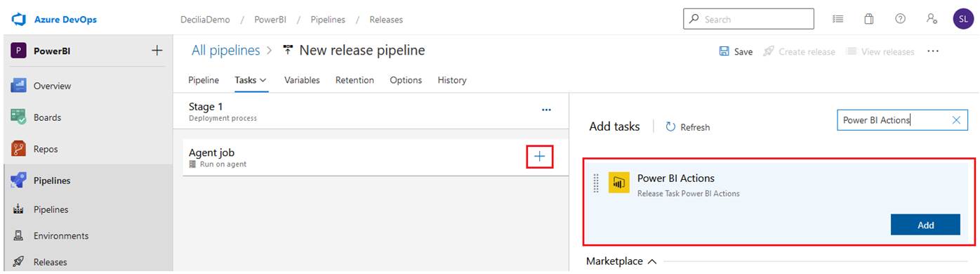The width and height of the screenshot is (980, 274).
Task: Save the new release pipeline
Action: tap(736, 51)
